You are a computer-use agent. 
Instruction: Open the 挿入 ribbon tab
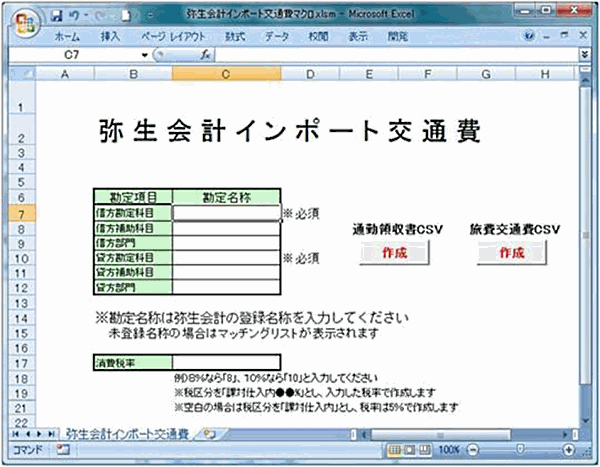110,37
